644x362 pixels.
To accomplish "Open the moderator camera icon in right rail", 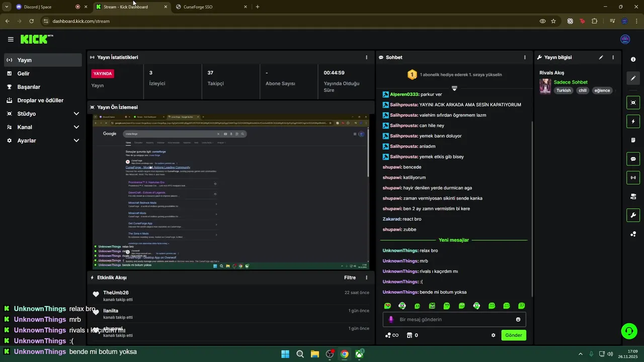I will [633, 197].
